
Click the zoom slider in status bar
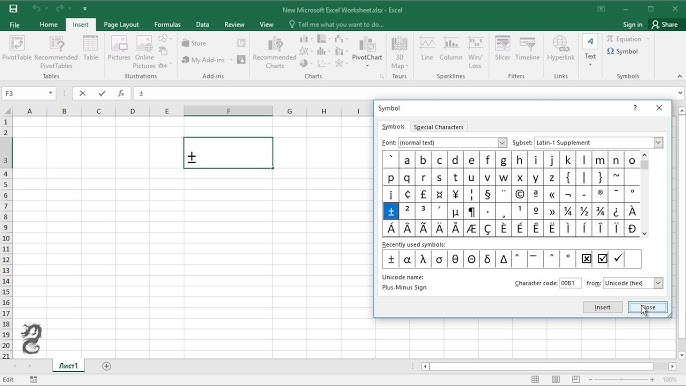point(621,379)
